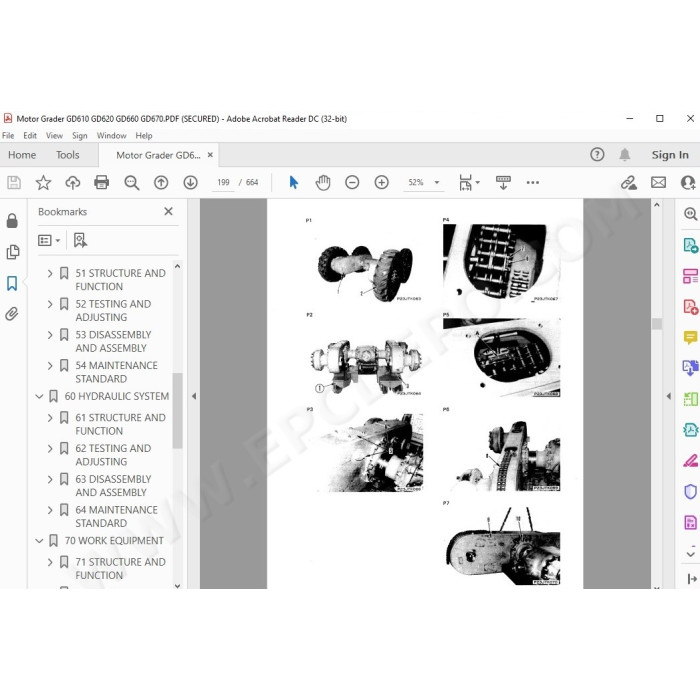Add new bookmark icon
This screenshot has width=700, height=700.
click(80, 240)
